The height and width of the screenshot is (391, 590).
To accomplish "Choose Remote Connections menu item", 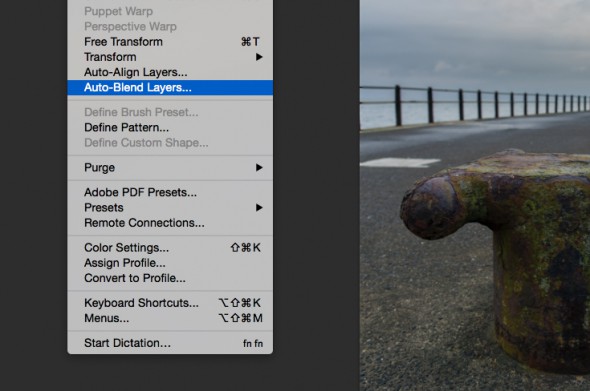I will coord(170,223).
